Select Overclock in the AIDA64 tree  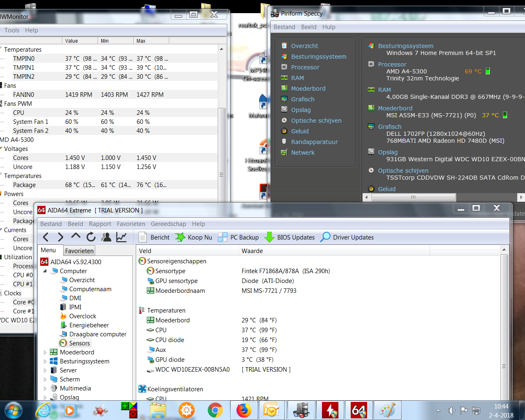[82, 316]
